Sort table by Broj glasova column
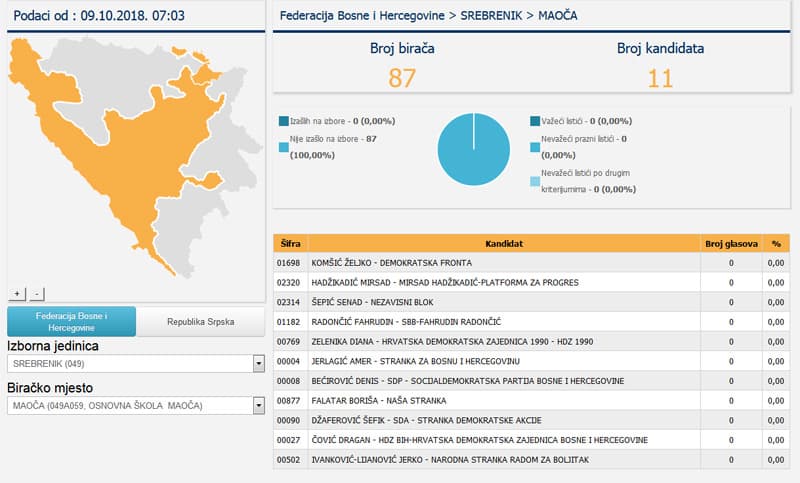The image size is (800, 483). click(x=731, y=243)
